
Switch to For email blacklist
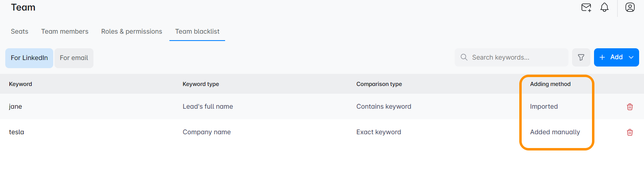click(74, 58)
